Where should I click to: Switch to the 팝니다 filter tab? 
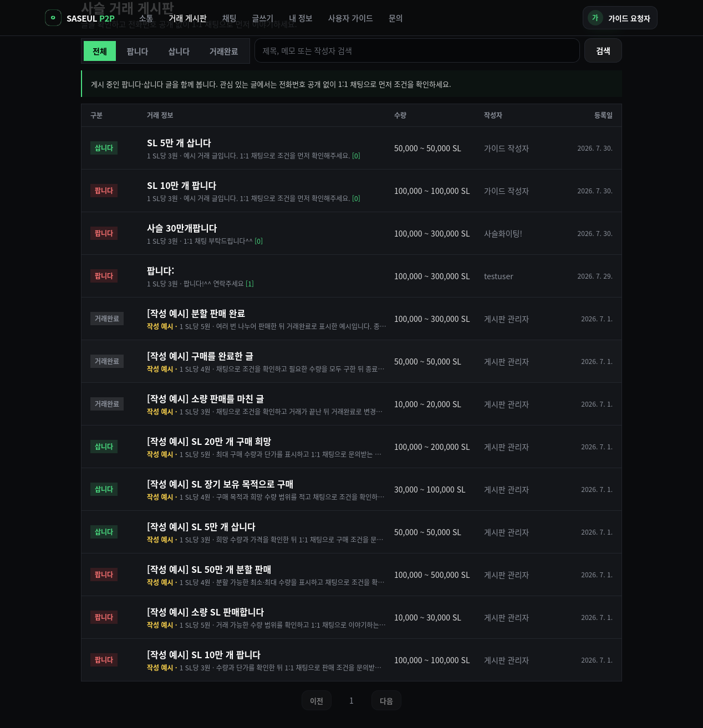coord(137,51)
